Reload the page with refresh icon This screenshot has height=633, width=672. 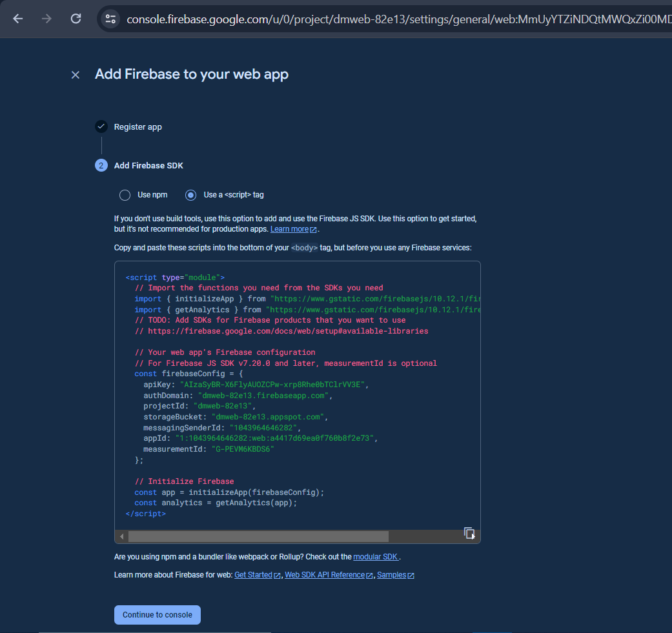click(76, 19)
